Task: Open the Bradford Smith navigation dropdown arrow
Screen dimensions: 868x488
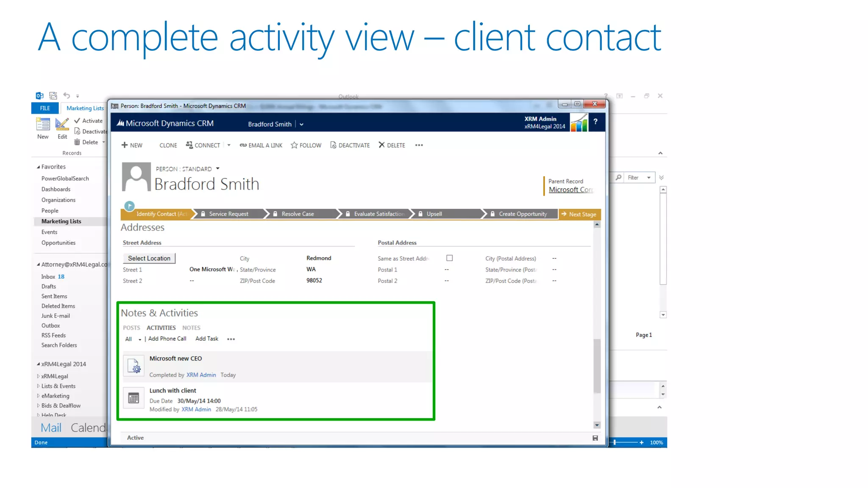Action: (301, 125)
